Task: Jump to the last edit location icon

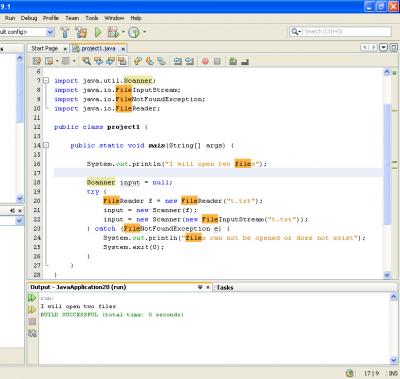Action: pyautogui.click(x=37, y=61)
